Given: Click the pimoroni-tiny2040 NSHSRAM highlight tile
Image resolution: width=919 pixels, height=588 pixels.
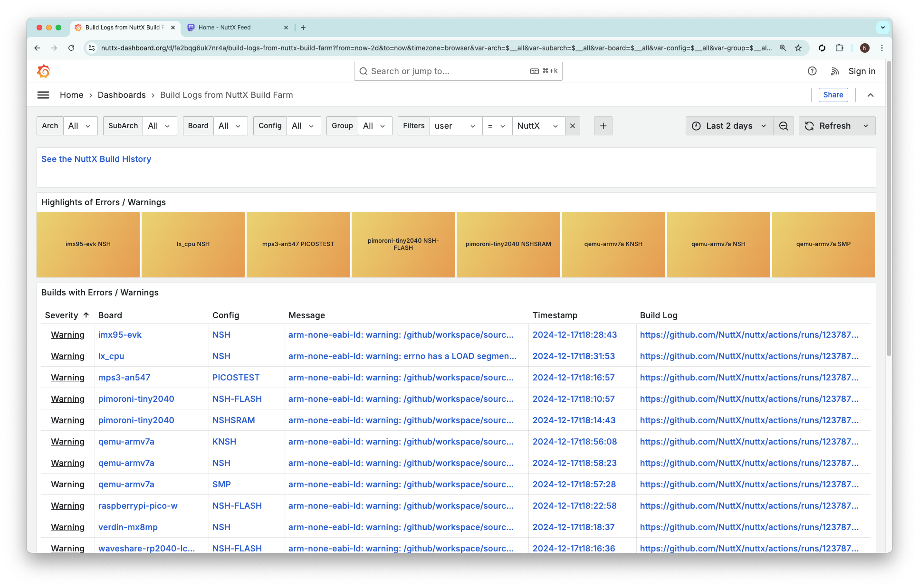Looking at the screenshot, I should tap(508, 245).
